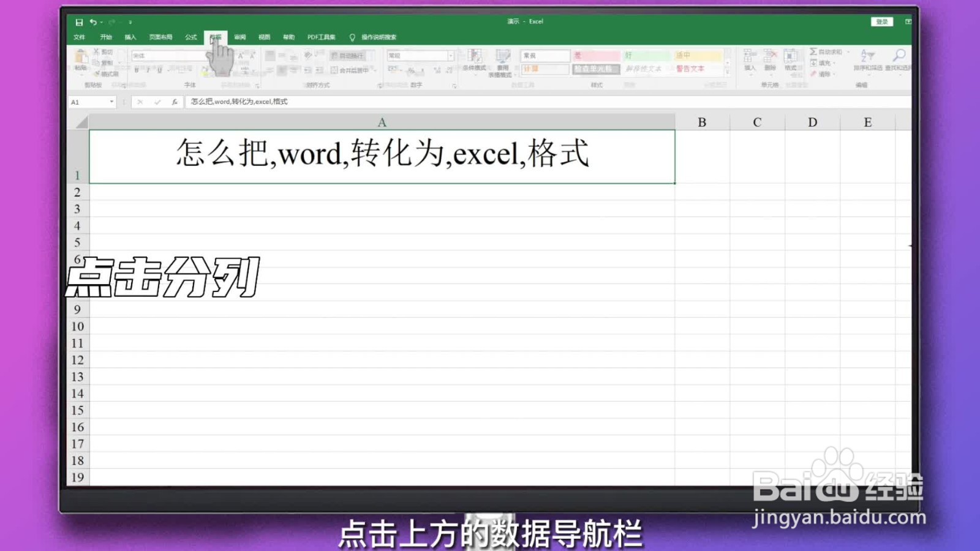
Task: Cancel entry with formula bar X
Action: pos(140,102)
